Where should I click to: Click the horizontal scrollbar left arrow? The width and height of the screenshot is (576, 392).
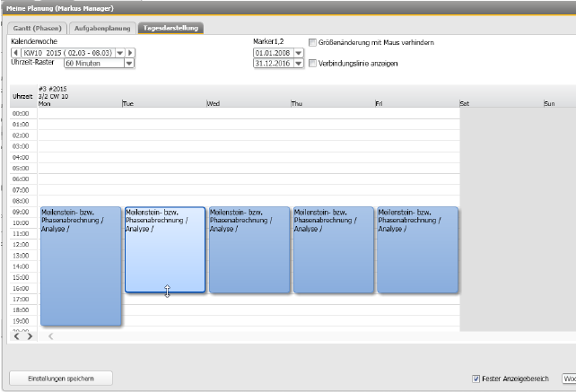pos(50,336)
